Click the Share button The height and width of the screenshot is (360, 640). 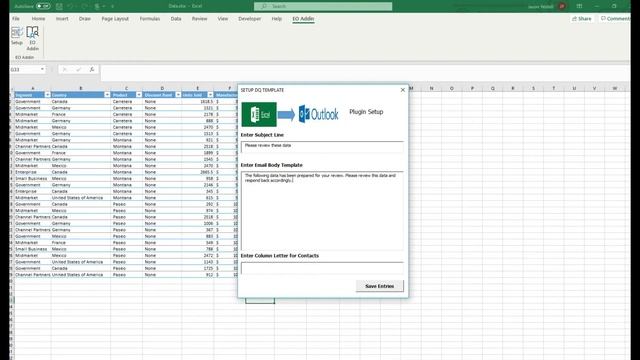pyautogui.click(x=582, y=19)
